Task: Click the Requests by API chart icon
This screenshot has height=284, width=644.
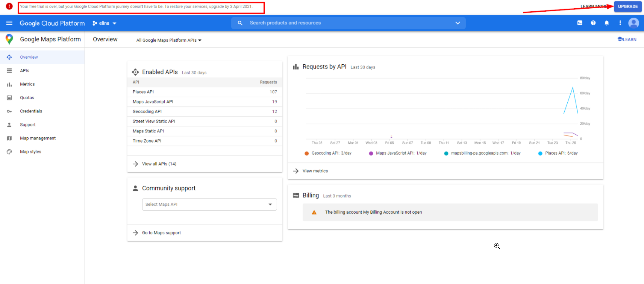Action: [x=296, y=67]
